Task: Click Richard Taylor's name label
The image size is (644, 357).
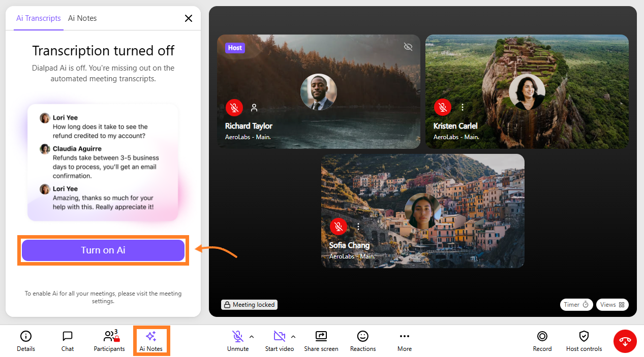Action: click(x=249, y=126)
